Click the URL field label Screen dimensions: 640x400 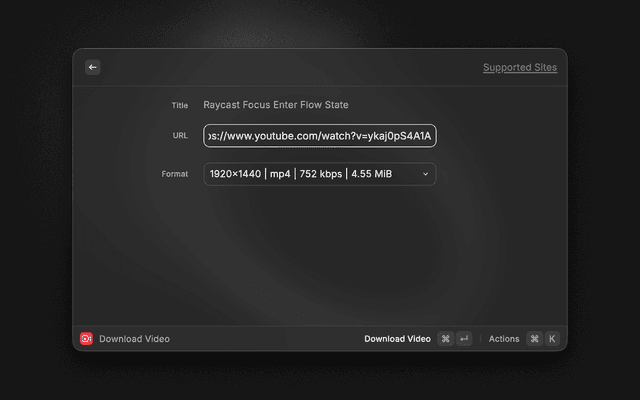[179, 135]
